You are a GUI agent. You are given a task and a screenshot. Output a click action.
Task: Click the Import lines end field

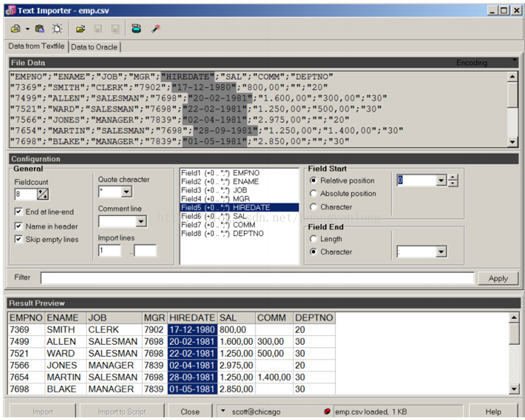[x=145, y=251]
